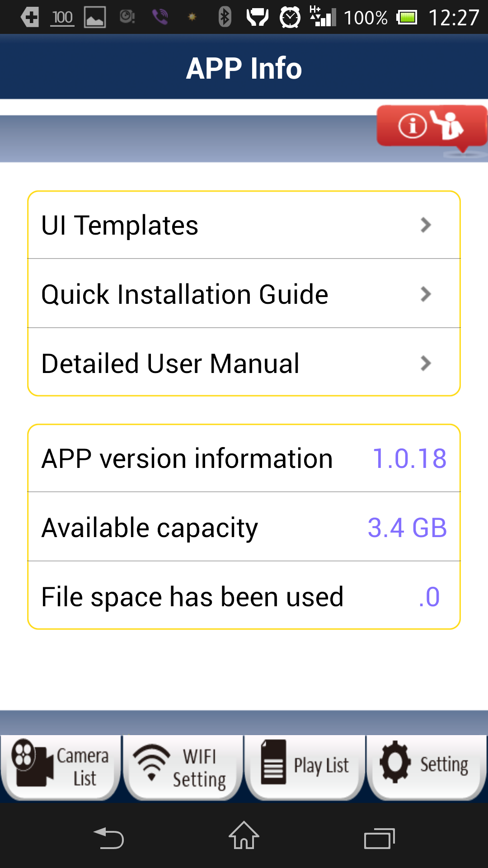The width and height of the screenshot is (488, 868).
Task: Expand UI Templates chevron arrow
Action: pos(425,225)
